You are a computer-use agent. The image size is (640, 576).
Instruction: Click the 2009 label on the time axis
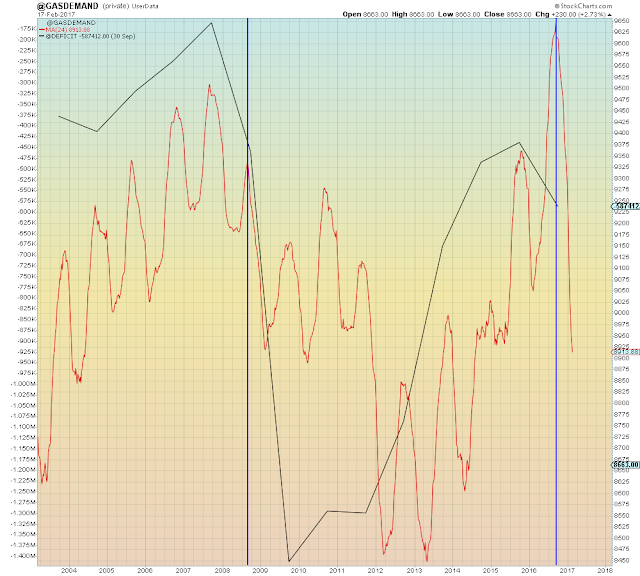tap(260, 571)
